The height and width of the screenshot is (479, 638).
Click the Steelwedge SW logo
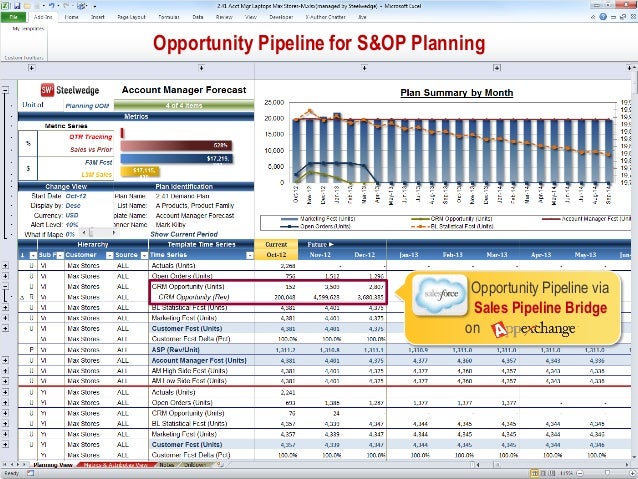click(47, 90)
